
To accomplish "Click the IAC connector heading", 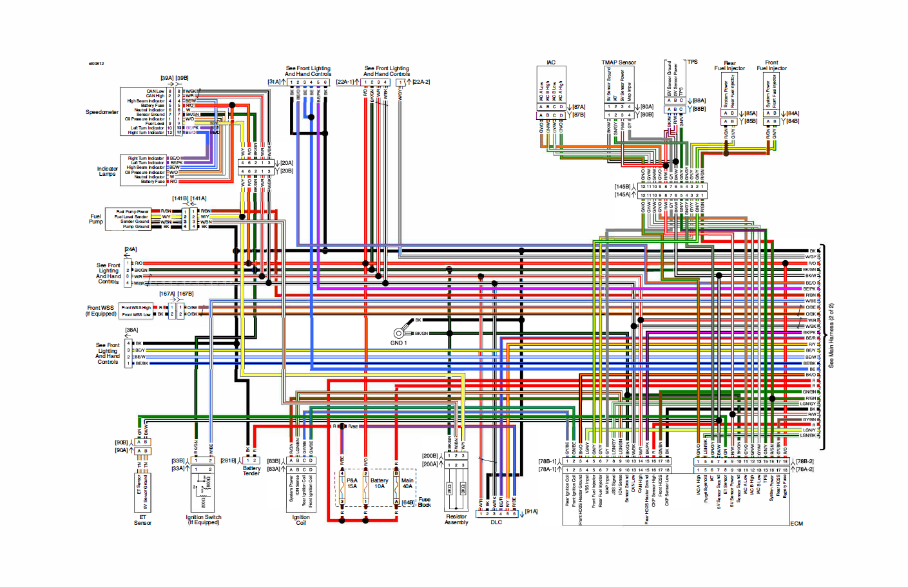I will (550, 62).
